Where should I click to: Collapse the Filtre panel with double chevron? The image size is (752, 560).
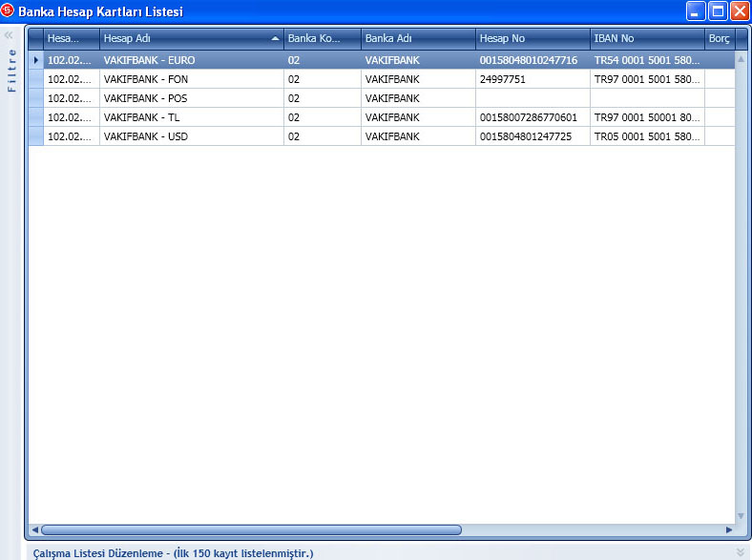coord(9,35)
